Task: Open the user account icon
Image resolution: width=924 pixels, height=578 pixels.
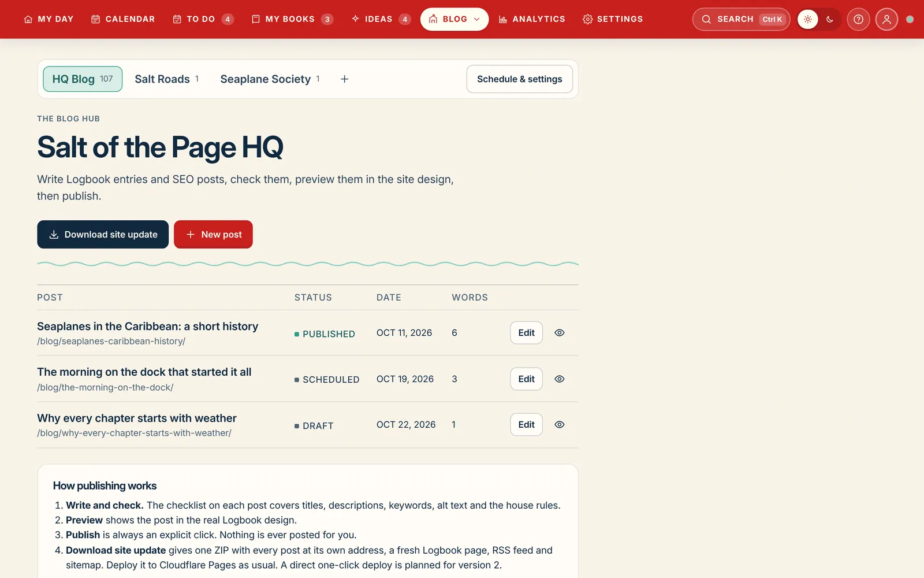Action: coord(886,19)
